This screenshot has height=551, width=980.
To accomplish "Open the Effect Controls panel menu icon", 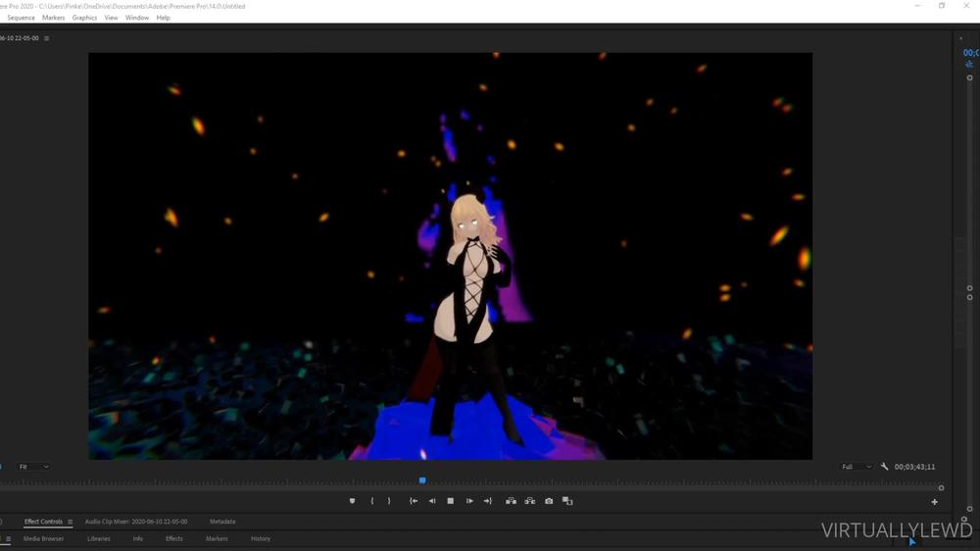I will pos(70,522).
